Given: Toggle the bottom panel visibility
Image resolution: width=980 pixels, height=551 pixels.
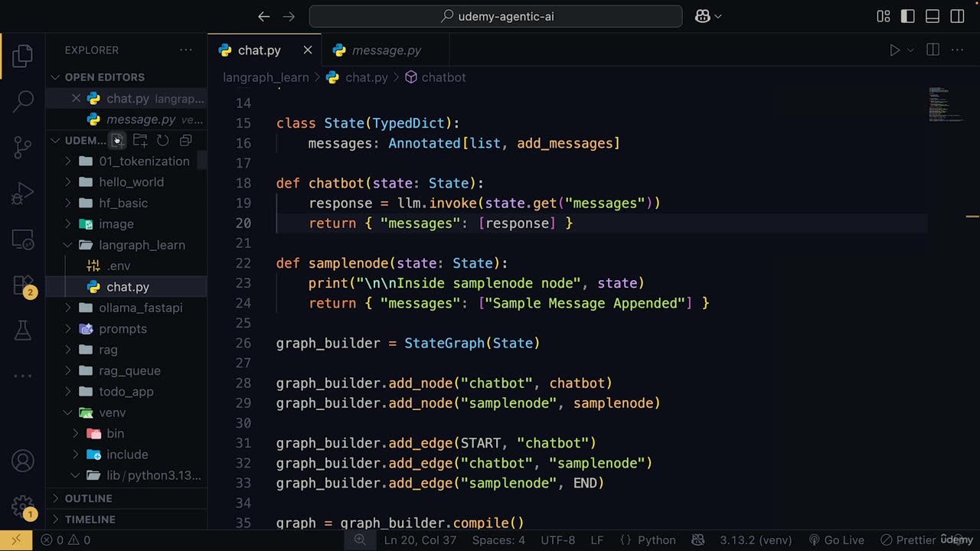Looking at the screenshot, I should click(x=933, y=16).
